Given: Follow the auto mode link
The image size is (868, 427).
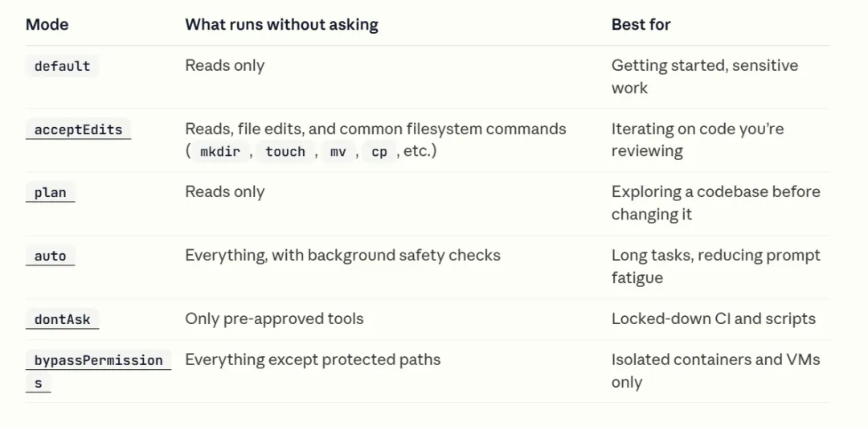Looking at the screenshot, I should click(50, 257).
